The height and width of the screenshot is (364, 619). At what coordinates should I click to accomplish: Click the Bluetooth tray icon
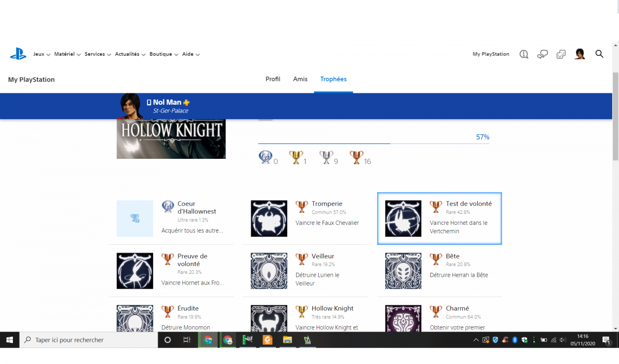click(514, 340)
